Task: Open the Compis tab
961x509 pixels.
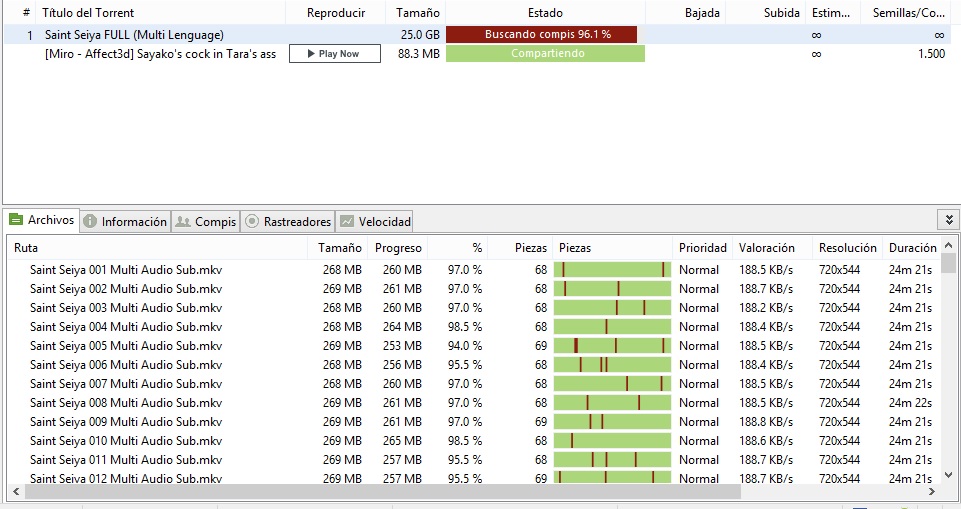Action: point(205,221)
